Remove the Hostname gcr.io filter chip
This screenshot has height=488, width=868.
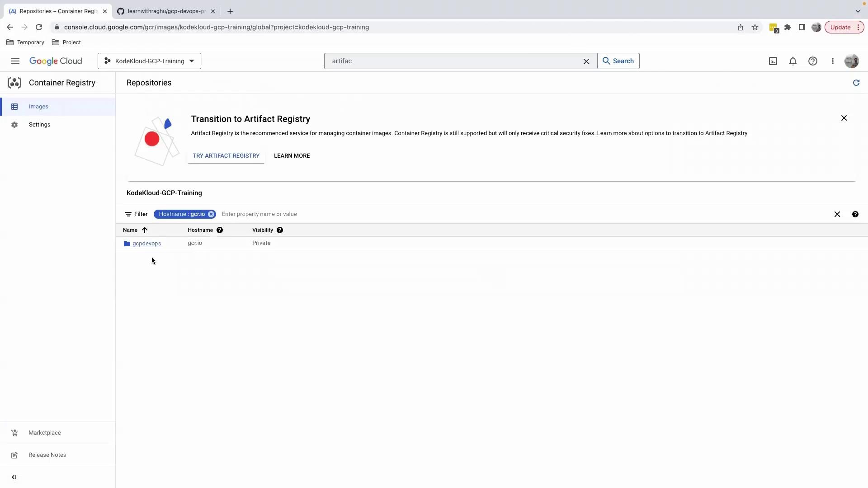click(211, 214)
